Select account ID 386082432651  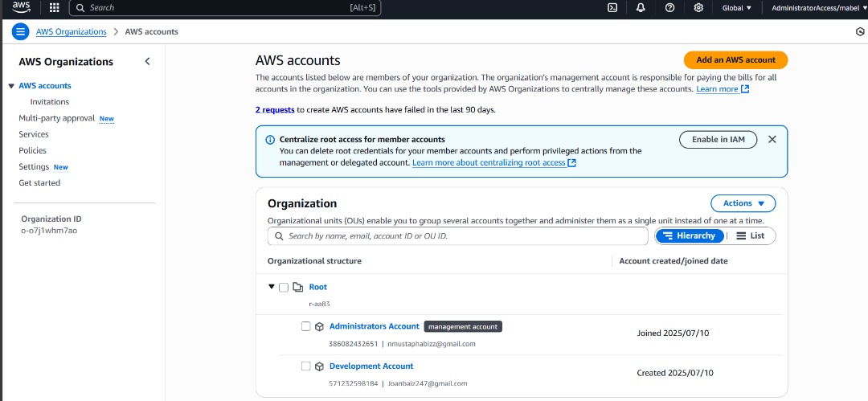(353, 344)
